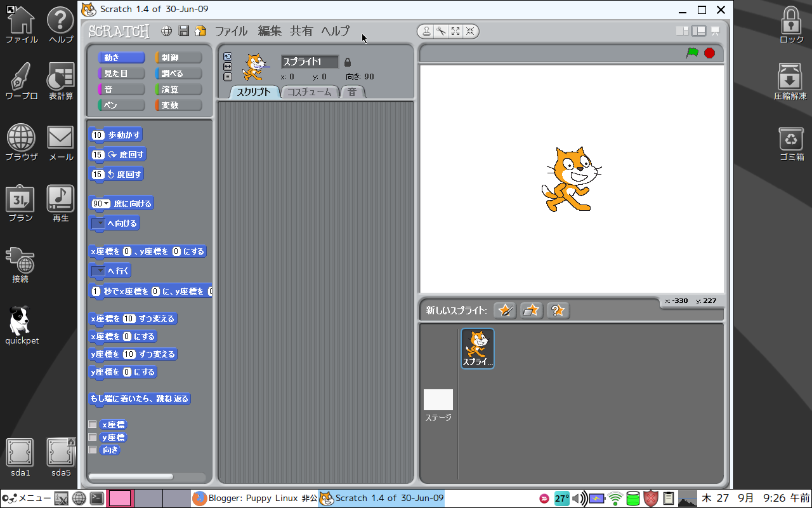Open the ワープロ desktop icon
This screenshot has height=508, width=812.
coord(22,82)
